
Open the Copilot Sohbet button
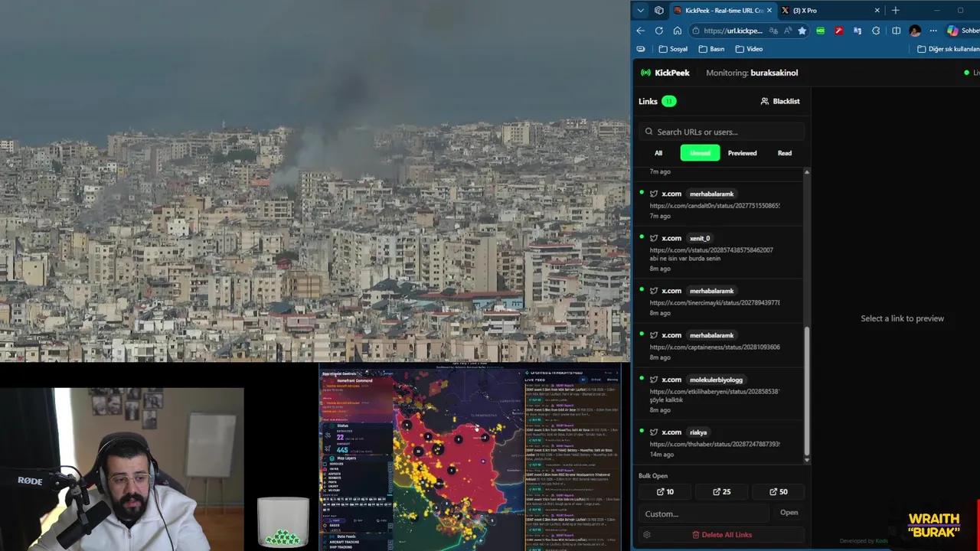click(x=962, y=31)
